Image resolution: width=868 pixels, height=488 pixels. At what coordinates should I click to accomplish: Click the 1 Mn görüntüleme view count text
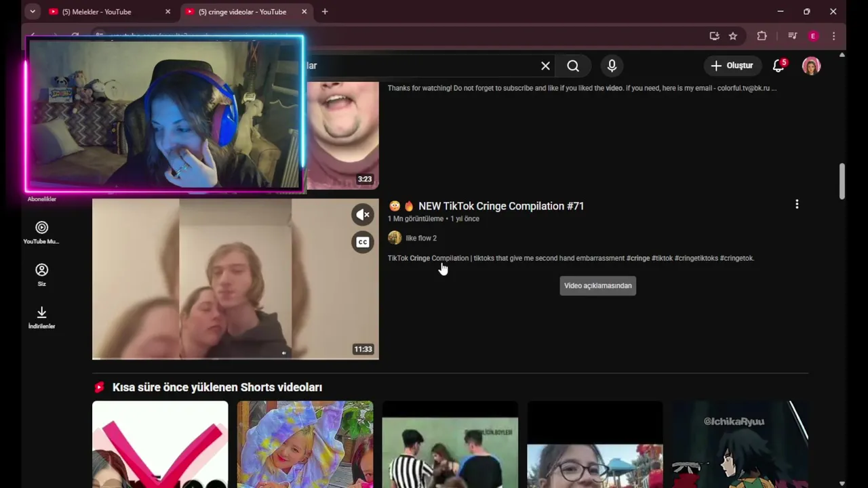(x=416, y=219)
